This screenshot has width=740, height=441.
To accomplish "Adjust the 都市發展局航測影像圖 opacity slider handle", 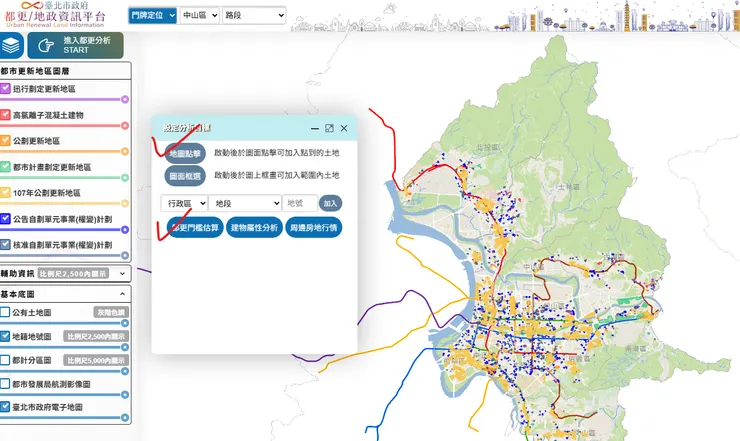I will (125, 394).
